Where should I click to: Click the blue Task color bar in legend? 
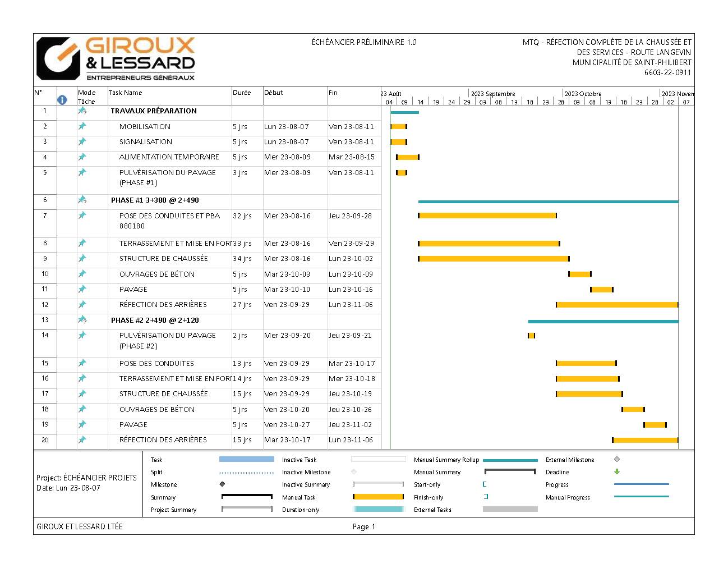click(246, 459)
